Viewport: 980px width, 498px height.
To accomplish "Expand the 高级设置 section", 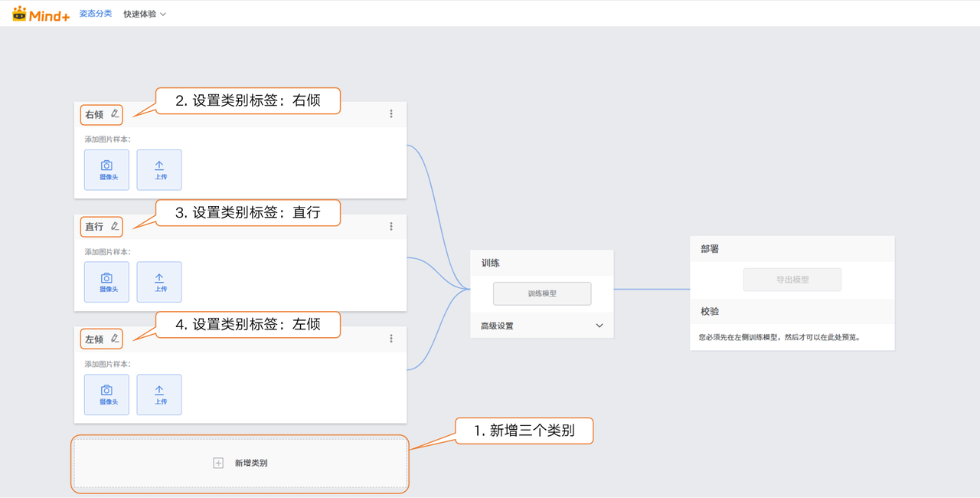I will [x=541, y=326].
